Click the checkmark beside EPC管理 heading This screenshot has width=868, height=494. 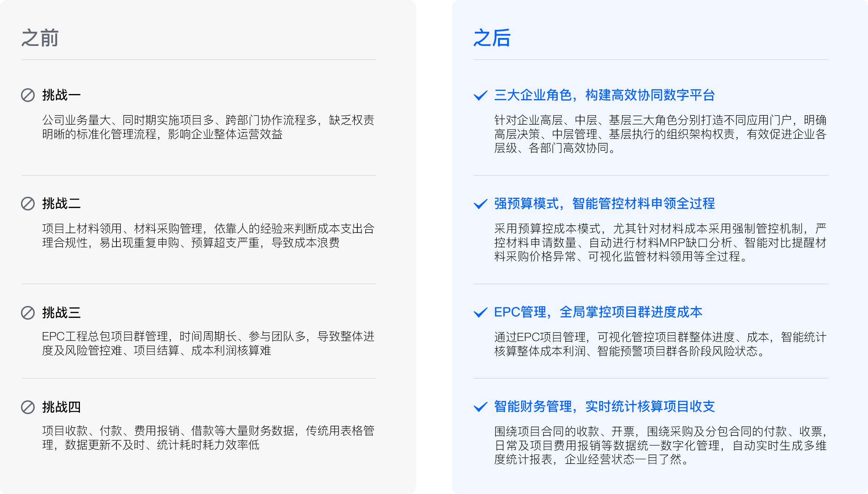[x=481, y=312]
